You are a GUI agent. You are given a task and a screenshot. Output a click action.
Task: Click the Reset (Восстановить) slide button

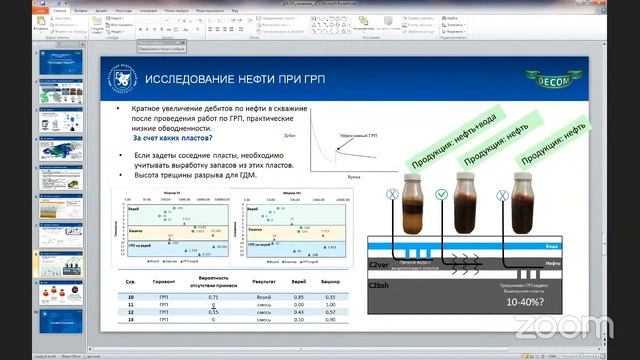coord(119,25)
